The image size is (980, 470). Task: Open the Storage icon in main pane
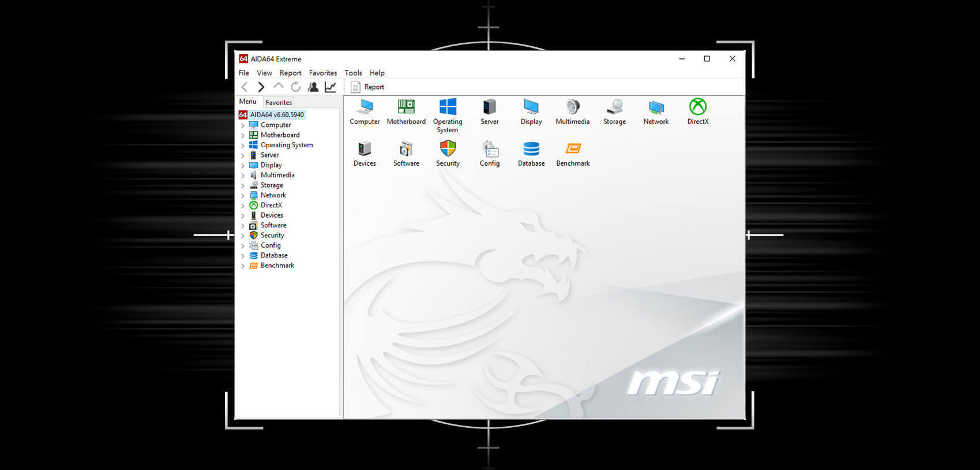(x=614, y=107)
